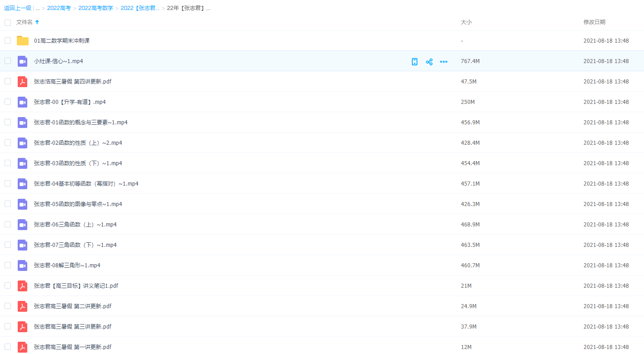Check the box for 张志君-06三角函数（上）

[x=8, y=224]
